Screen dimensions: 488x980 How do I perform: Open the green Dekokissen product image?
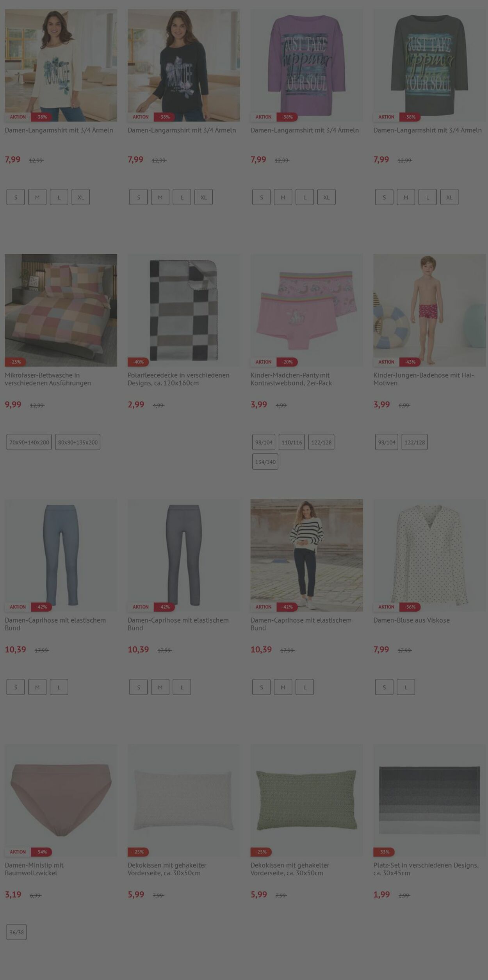coord(306,800)
